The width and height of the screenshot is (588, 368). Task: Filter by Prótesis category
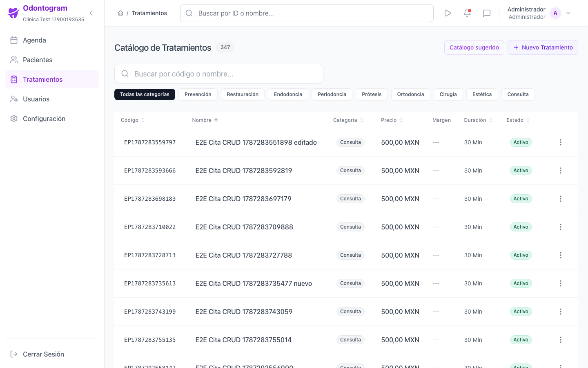point(372,94)
